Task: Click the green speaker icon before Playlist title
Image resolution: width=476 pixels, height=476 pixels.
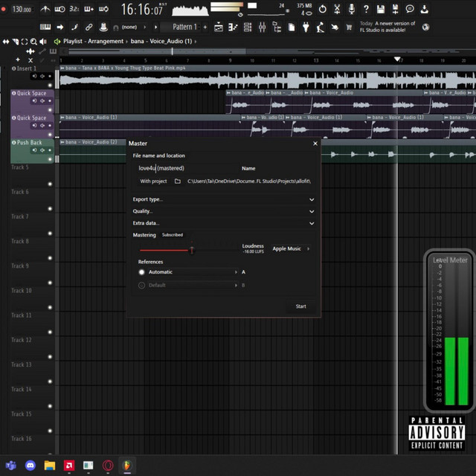Action: click(57, 42)
